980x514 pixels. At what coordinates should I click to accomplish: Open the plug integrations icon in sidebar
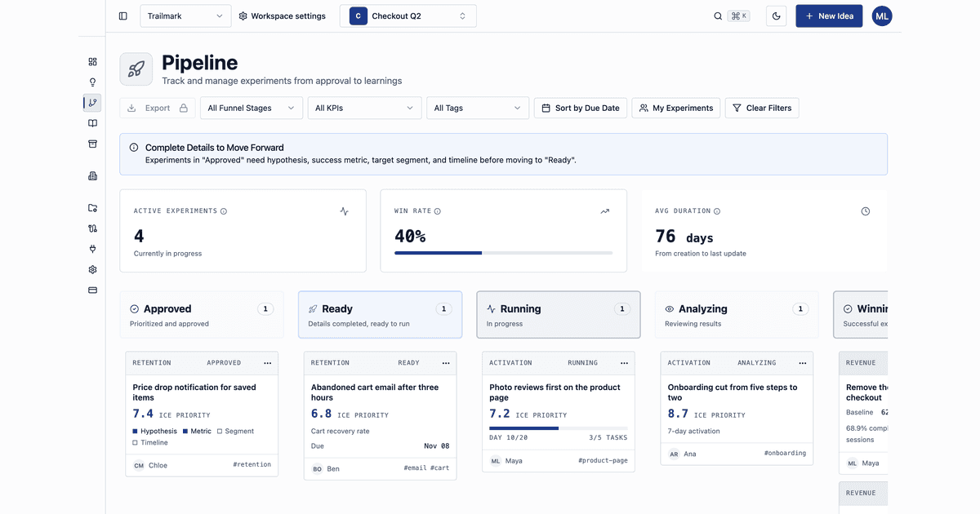pyautogui.click(x=92, y=249)
